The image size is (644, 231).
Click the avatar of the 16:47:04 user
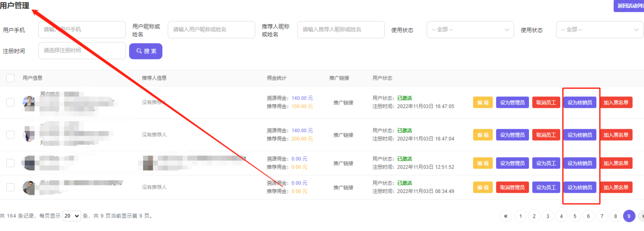coord(29,135)
